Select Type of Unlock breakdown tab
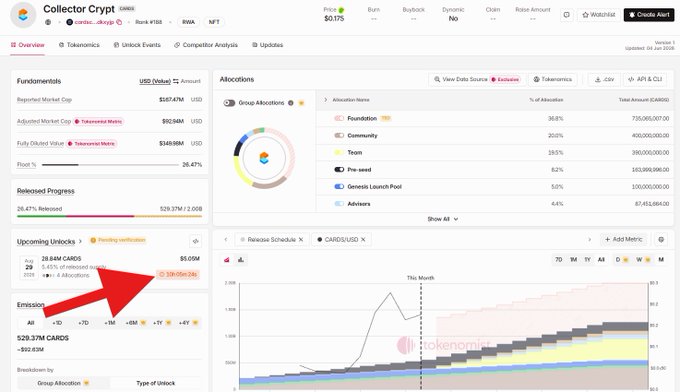 [x=155, y=383]
